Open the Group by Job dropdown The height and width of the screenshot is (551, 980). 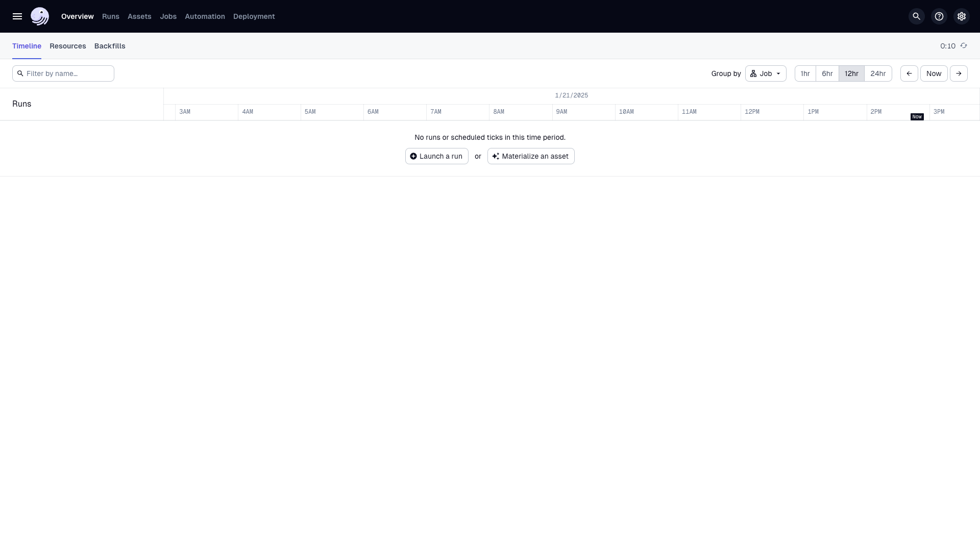click(x=766, y=73)
